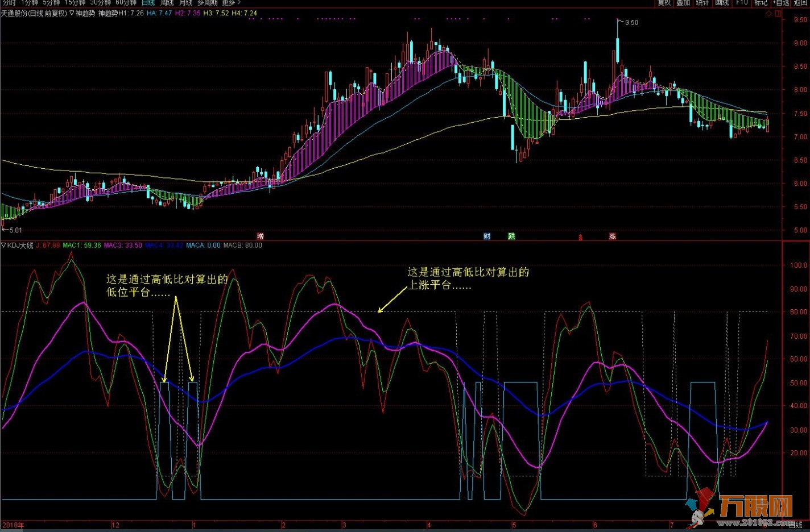This screenshot has height=532, width=810.
Task: Open the 统计 statistics tool
Action: tap(702, 3)
